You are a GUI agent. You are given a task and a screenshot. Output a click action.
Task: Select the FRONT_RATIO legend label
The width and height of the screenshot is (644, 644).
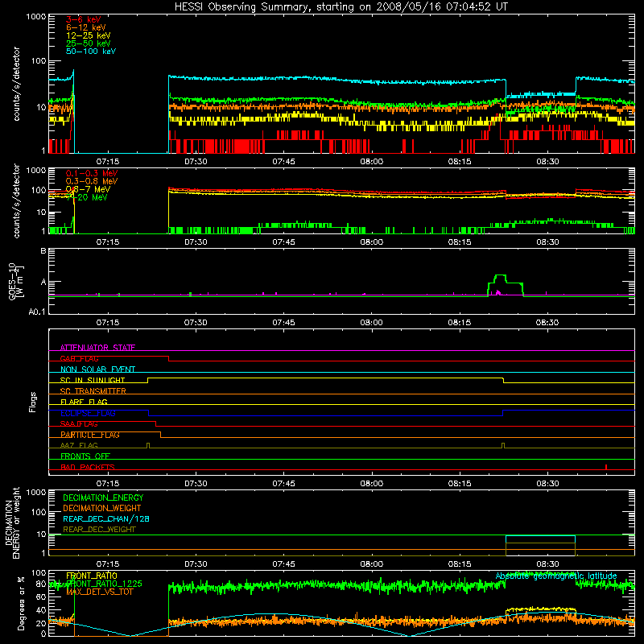pos(92,576)
